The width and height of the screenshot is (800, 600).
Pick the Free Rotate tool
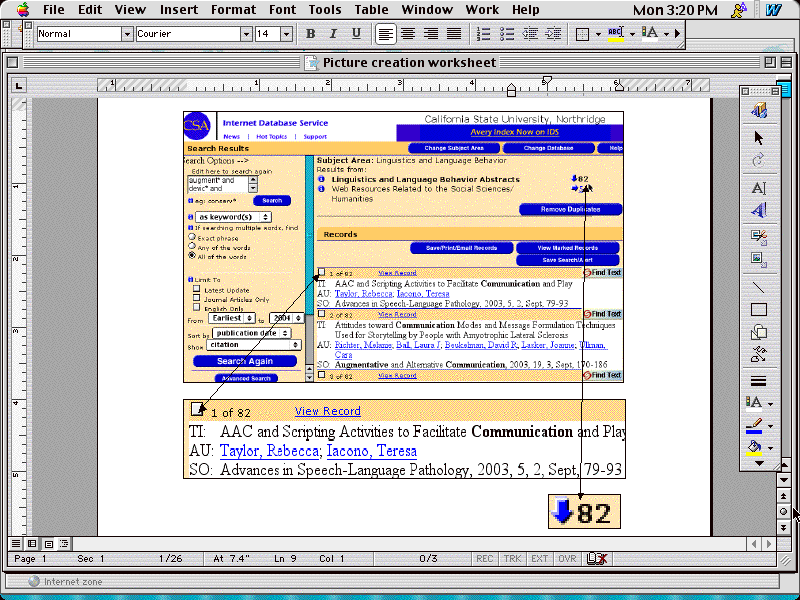759,160
